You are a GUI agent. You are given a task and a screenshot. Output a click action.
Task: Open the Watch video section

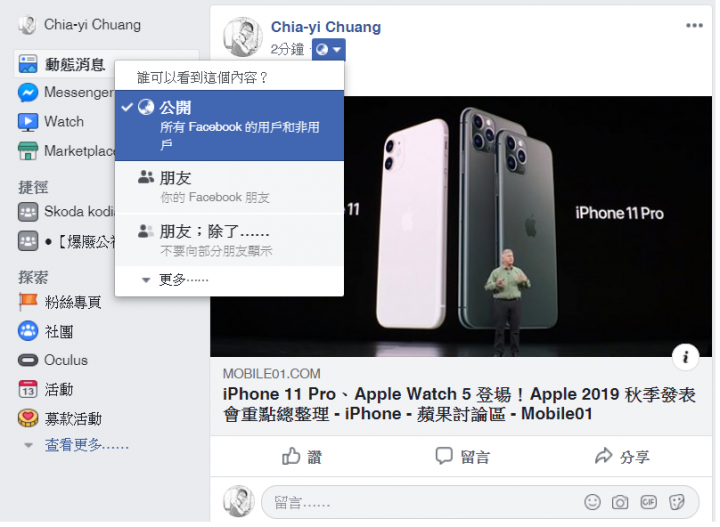pyautogui.click(x=51, y=122)
